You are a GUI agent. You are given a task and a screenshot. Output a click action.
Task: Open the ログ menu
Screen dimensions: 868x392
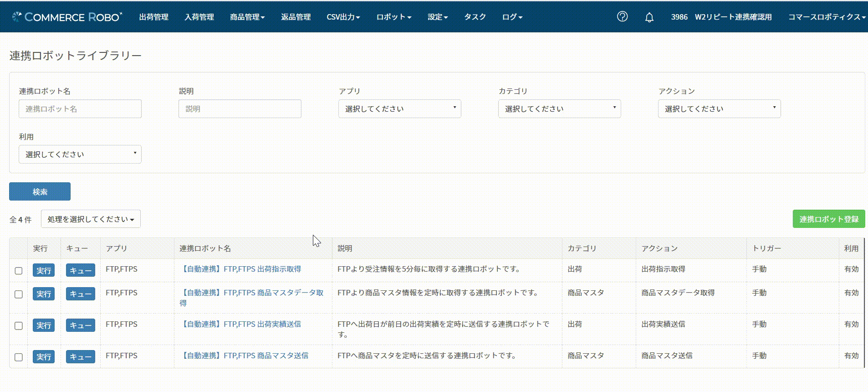click(x=512, y=17)
